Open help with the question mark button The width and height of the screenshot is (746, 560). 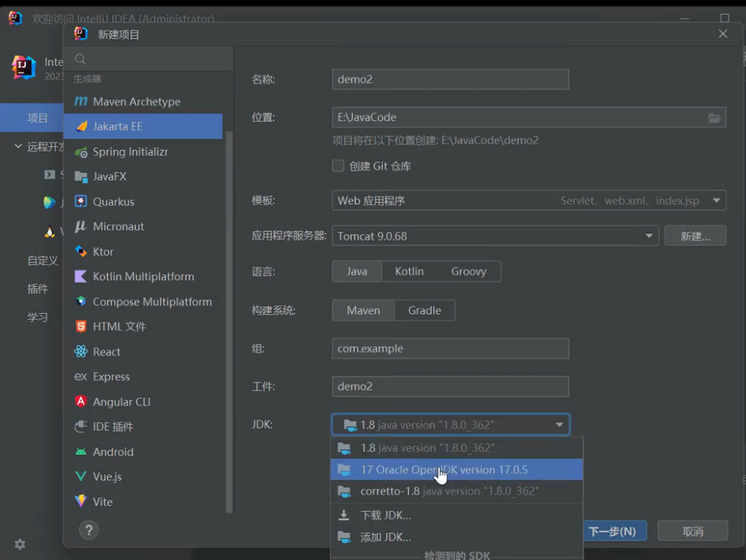89,530
